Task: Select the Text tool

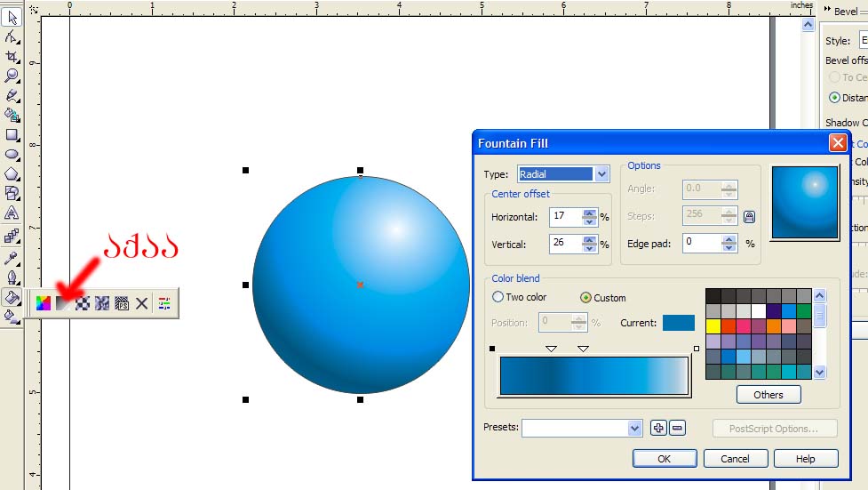Action: pyautogui.click(x=12, y=213)
